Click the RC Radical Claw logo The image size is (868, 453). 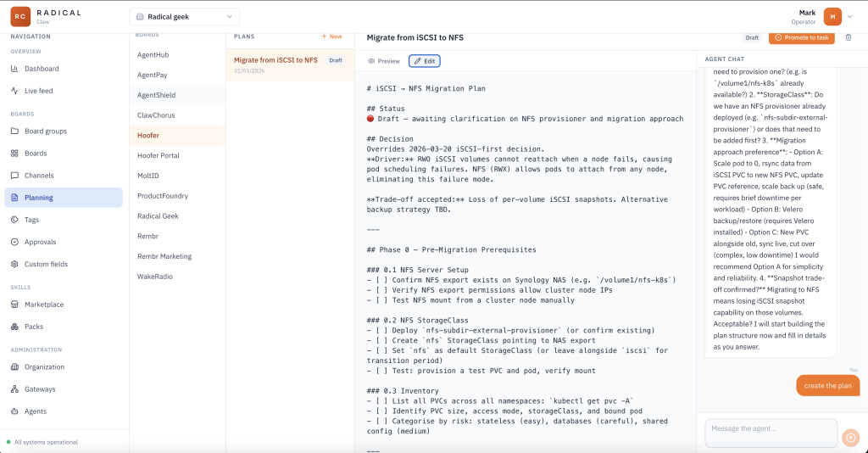[20, 16]
